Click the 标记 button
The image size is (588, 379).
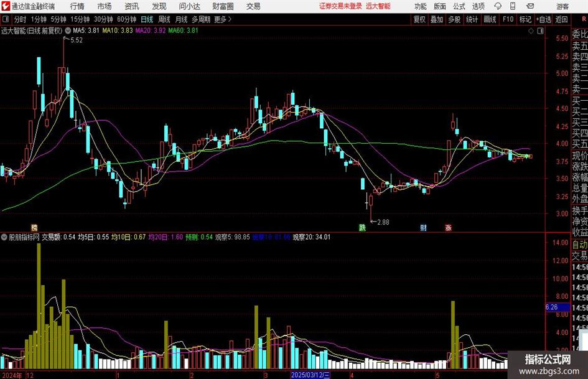click(525, 19)
